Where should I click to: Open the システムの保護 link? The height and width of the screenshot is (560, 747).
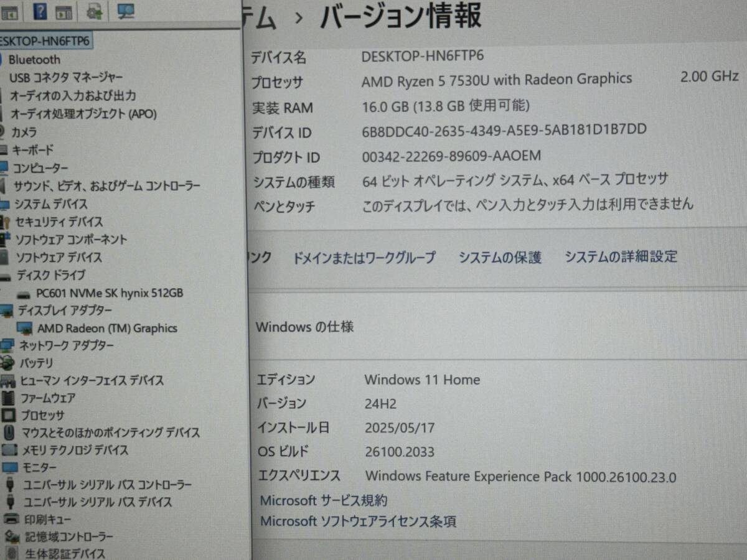tap(500, 257)
